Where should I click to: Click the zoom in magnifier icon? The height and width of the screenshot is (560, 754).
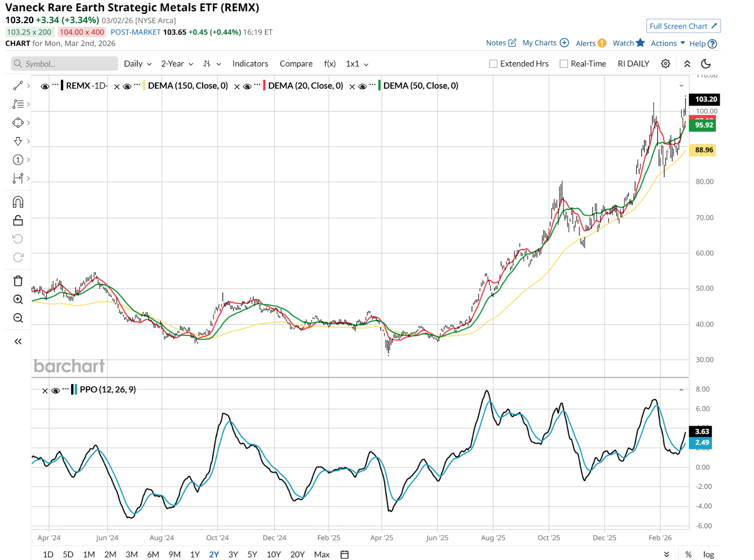tap(18, 299)
